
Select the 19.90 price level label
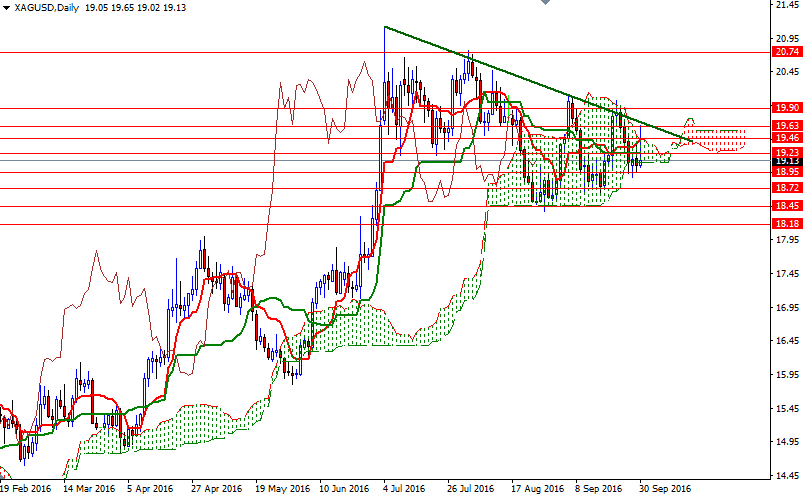[787, 108]
